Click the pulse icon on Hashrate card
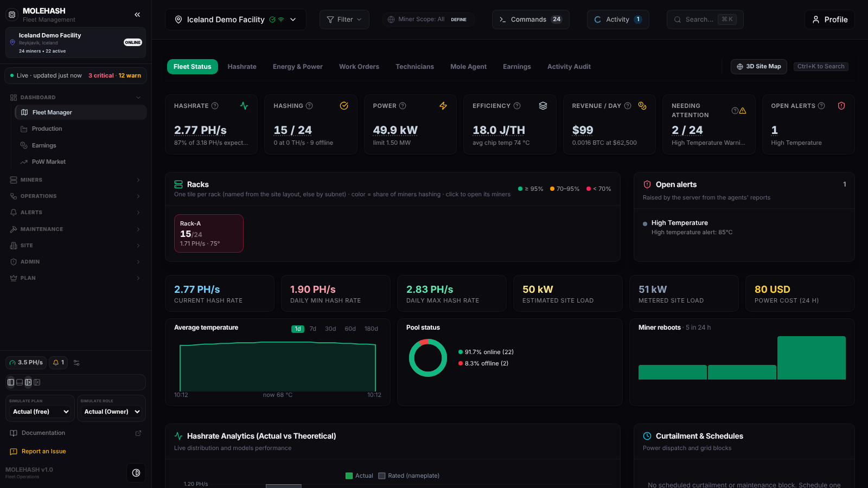 (244, 106)
